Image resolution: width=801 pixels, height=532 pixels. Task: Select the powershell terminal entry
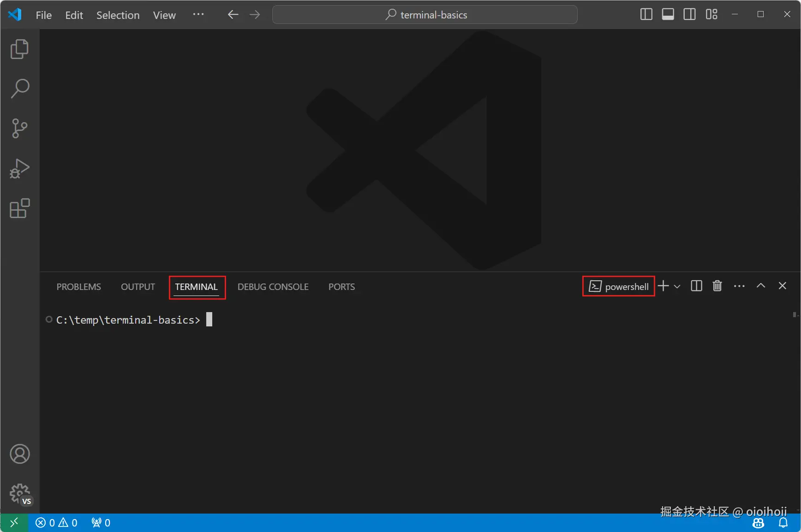[x=619, y=286]
